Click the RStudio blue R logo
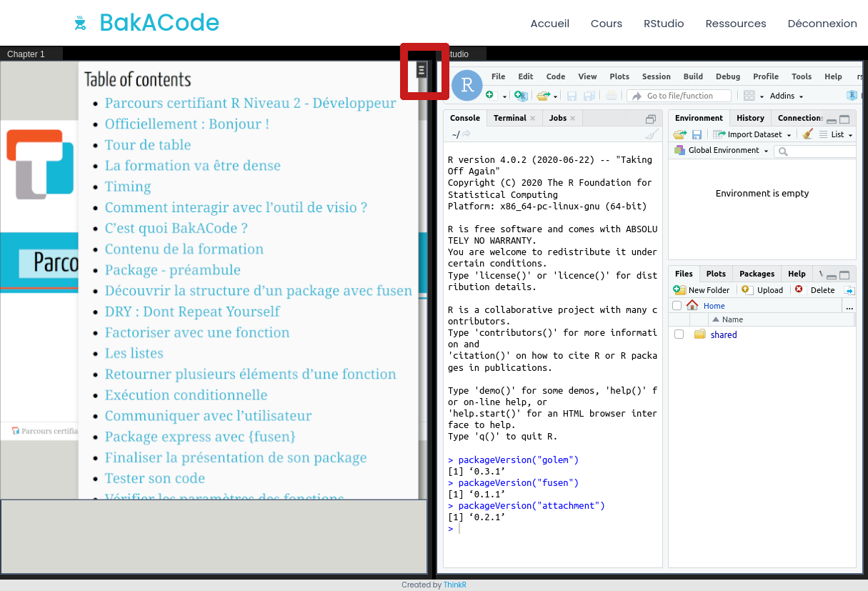 (x=467, y=86)
